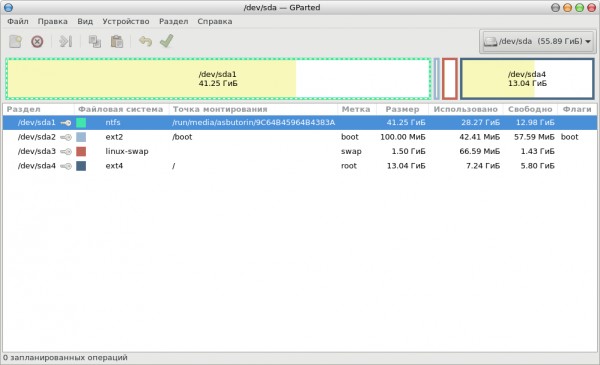Click the Точка монтирования column header
The width and height of the screenshot is (600, 365).
click(253, 109)
